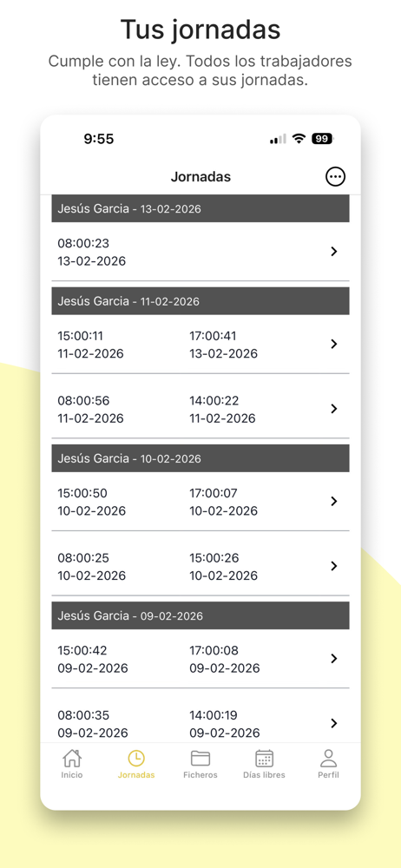Open the 15:00:42 09-02-2026 entry chevron
The width and height of the screenshot is (401, 868).
(334, 658)
